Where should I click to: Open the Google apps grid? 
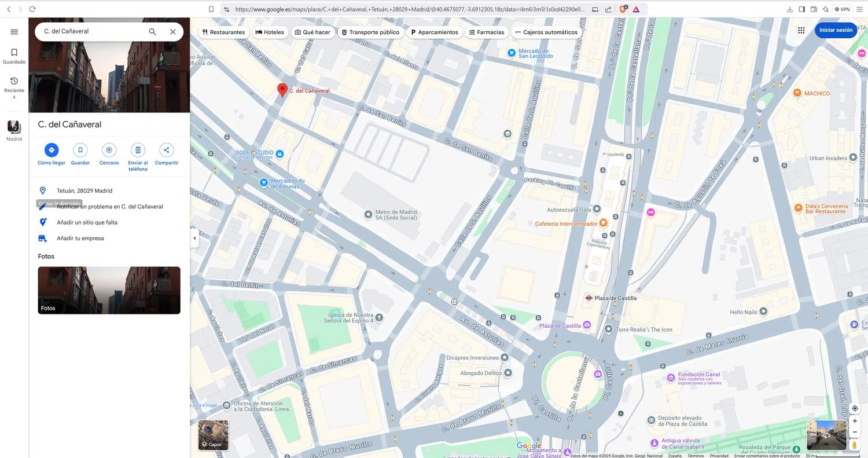click(801, 31)
